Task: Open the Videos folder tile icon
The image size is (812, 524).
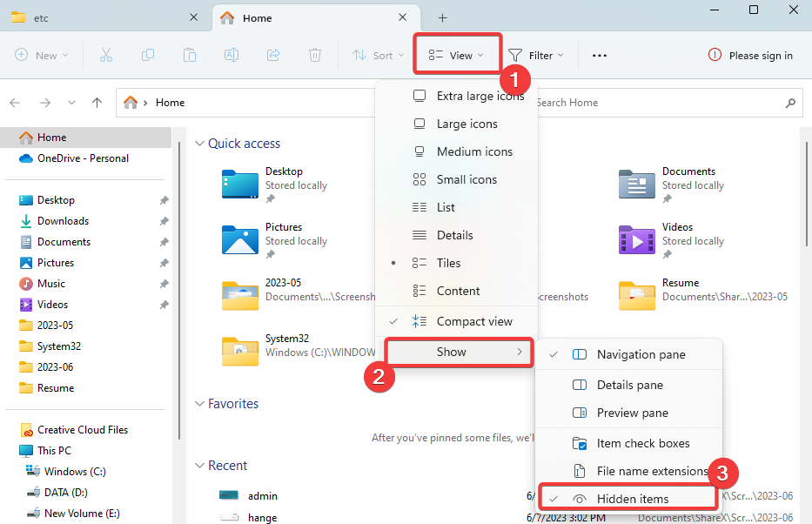Action: [636, 239]
